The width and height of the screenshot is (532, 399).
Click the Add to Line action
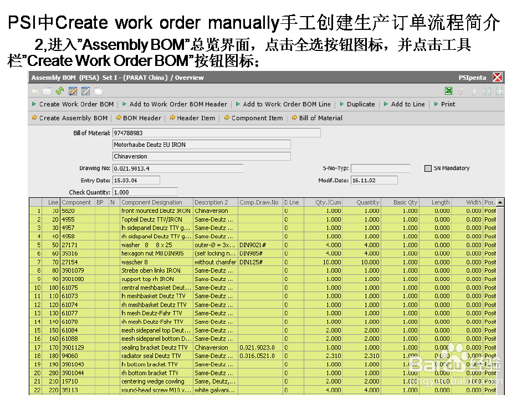coord(405,104)
